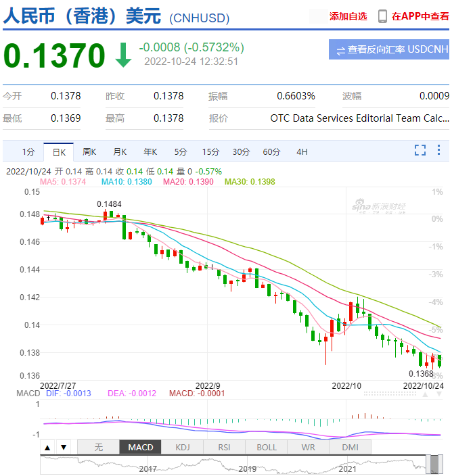This screenshot has height=476, width=452.
Task: Click the phone icon for APP viewing
Action: [x=382, y=16]
